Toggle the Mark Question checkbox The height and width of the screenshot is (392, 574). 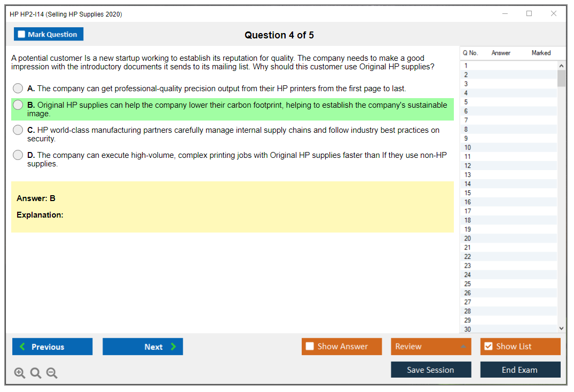point(22,35)
